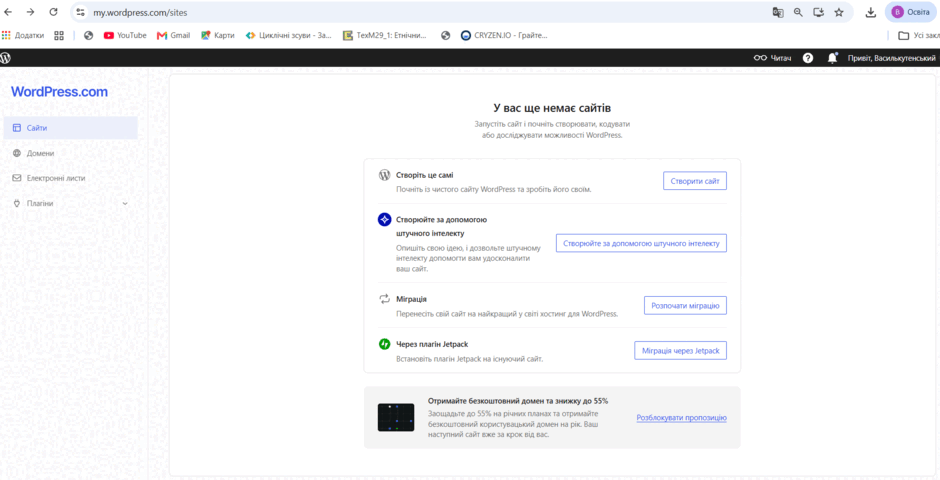
Task: Click the translate page icon
Action: pos(778,12)
